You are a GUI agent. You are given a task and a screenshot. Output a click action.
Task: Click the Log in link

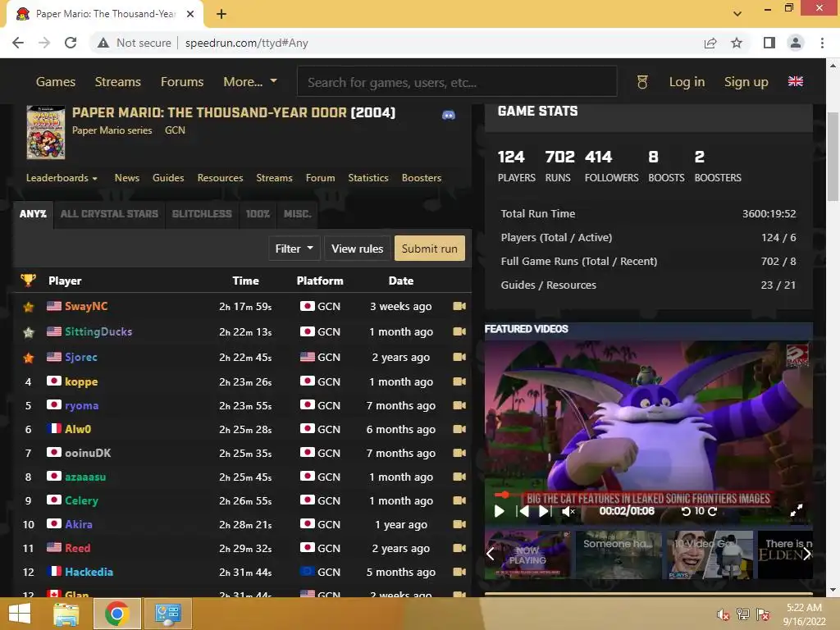pos(687,82)
